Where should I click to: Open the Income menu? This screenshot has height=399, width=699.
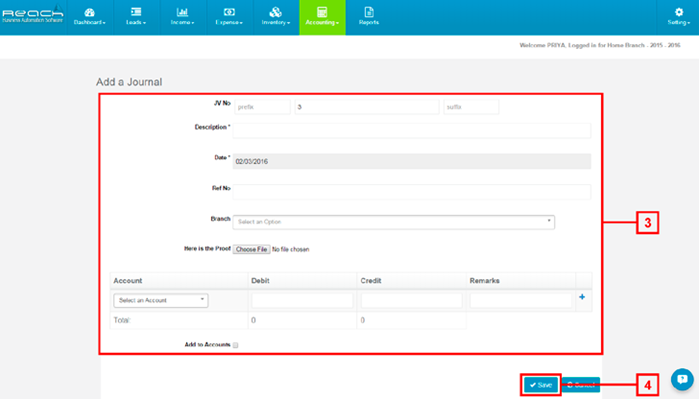click(182, 17)
